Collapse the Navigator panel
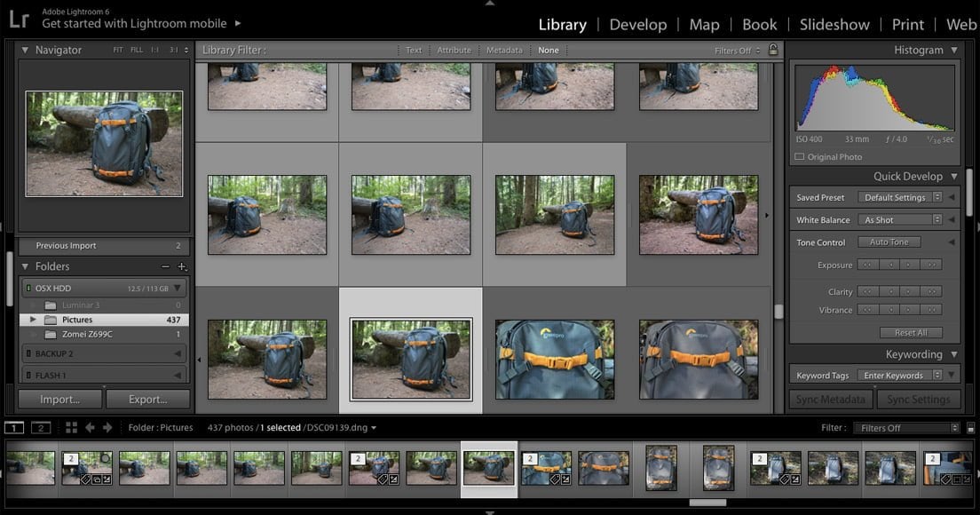The width and height of the screenshot is (980, 515). coord(25,50)
